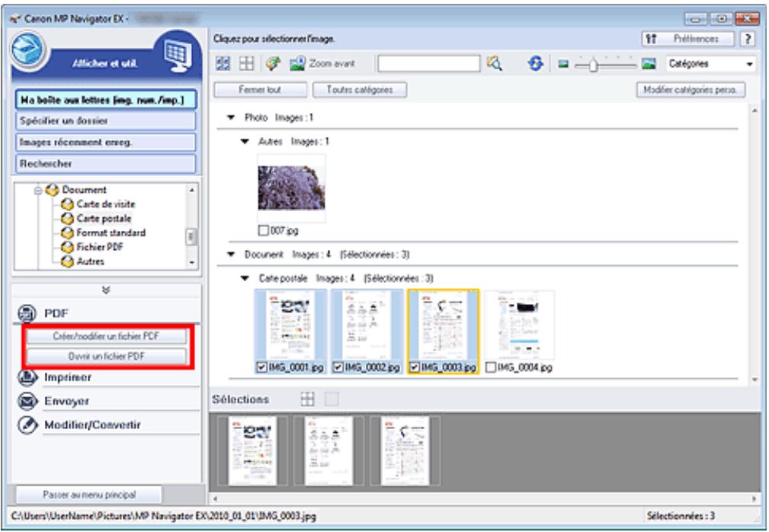Click the Modifier/Convertir pencil icon
Screen dimensions: 769x532
click(x=27, y=425)
